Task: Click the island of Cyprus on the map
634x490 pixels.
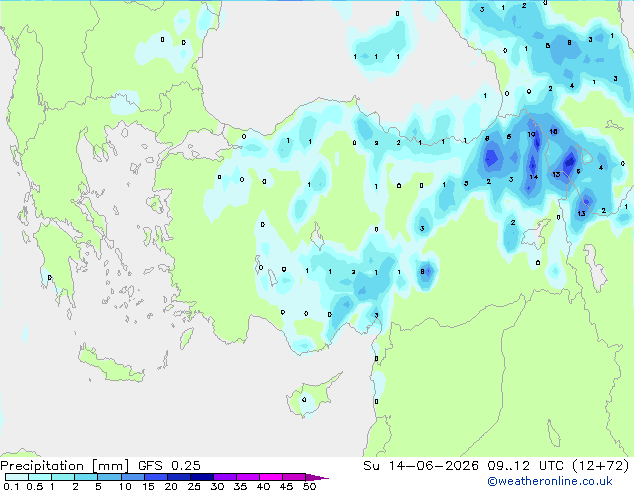Action: [x=314, y=395]
